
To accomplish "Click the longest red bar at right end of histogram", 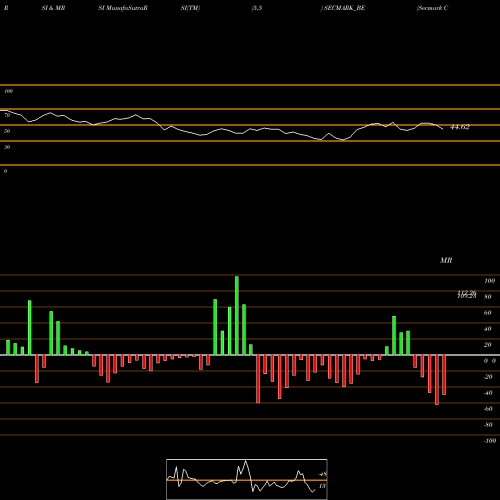I will pos(437,380).
